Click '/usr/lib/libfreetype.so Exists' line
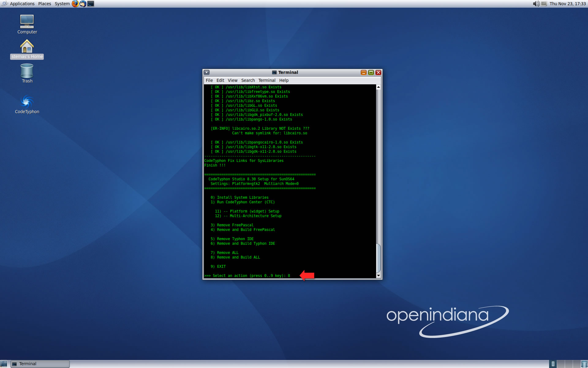588x368 pixels. (250, 92)
